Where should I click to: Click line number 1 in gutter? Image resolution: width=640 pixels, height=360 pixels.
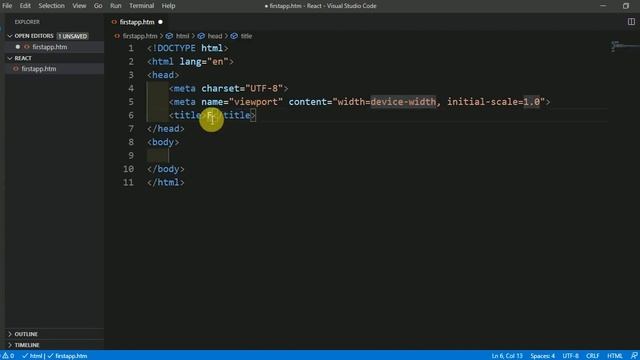(x=131, y=48)
